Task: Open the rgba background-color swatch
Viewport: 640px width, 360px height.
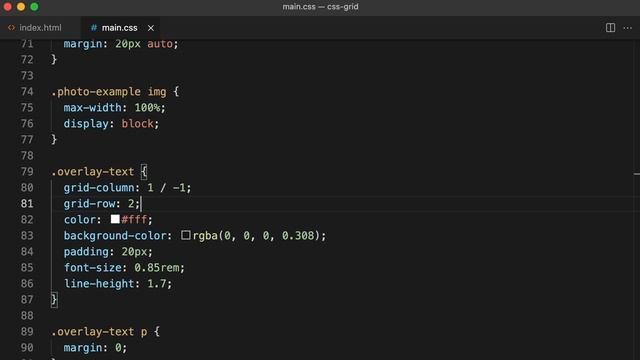Action: 186,235
